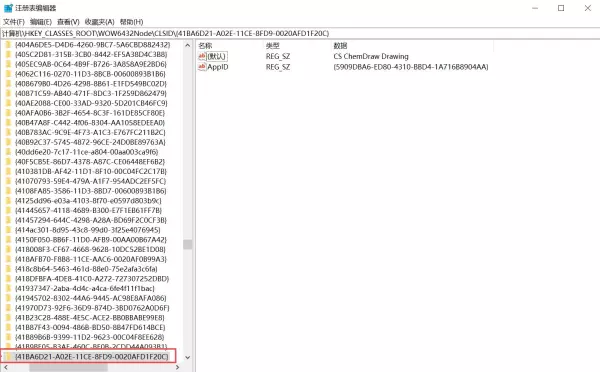Click the folder icon of {41445657-4118-4689...}
This screenshot has width=600, height=372.
(8, 210)
